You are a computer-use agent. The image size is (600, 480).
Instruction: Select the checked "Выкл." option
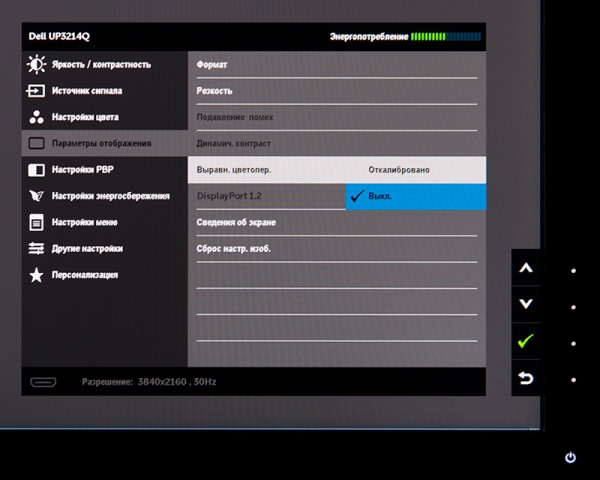tap(415, 197)
